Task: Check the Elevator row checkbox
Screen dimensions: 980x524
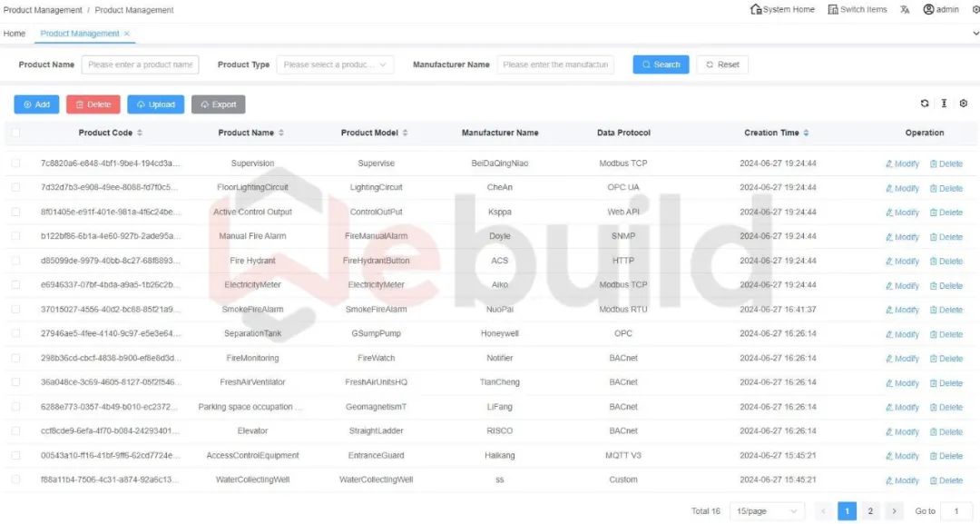Action: point(15,430)
